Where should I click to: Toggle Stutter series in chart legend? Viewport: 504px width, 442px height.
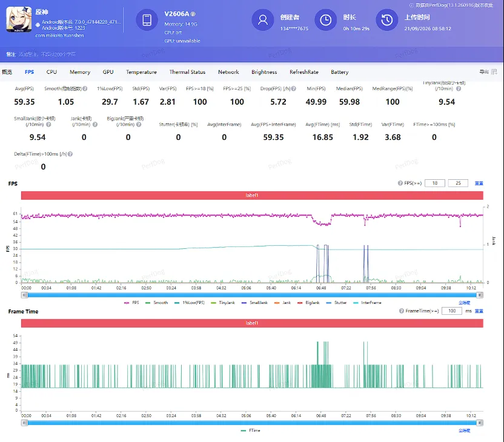tap(336, 303)
